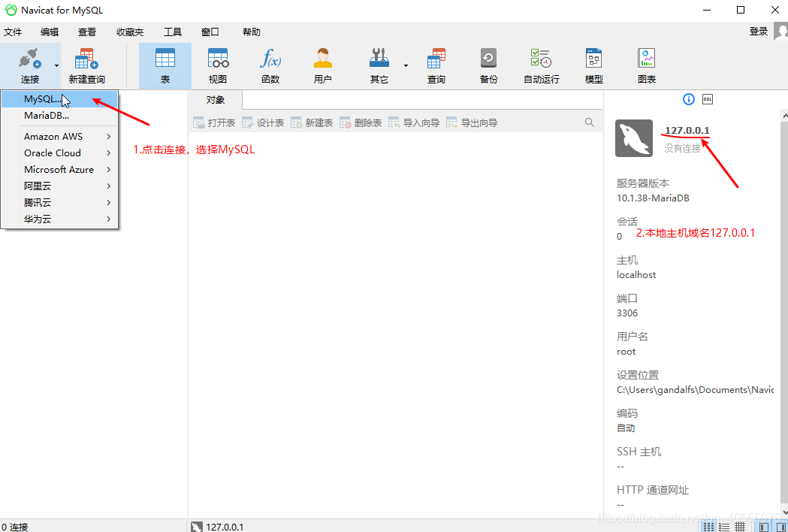This screenshot has height=532, width=788.
Task: Click the port value 3306
Action: pyautogui.click(x=627, y=313)
